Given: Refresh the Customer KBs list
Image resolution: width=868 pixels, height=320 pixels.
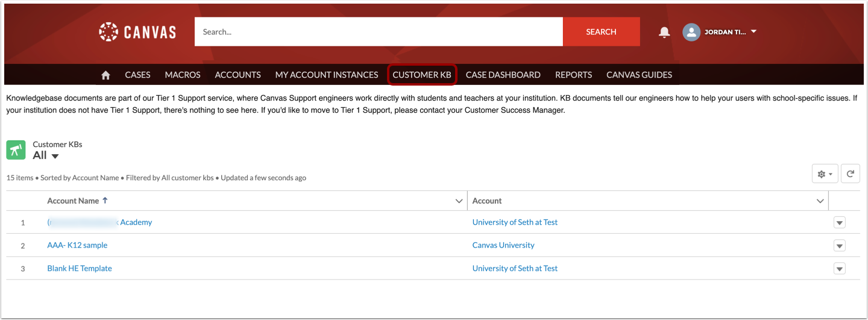Looking at the screenshot, I should click(850, 174).
